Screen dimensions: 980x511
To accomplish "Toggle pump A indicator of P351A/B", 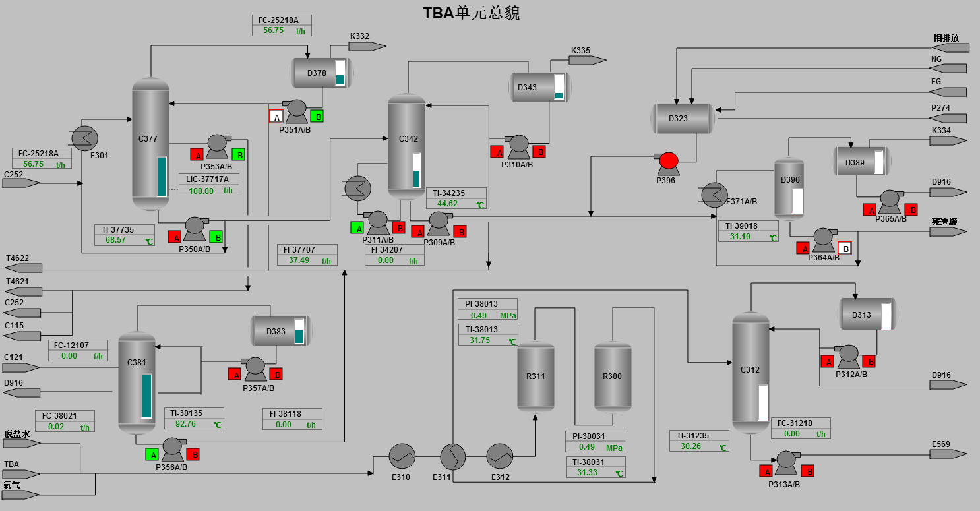I will [x=277, y=117].
